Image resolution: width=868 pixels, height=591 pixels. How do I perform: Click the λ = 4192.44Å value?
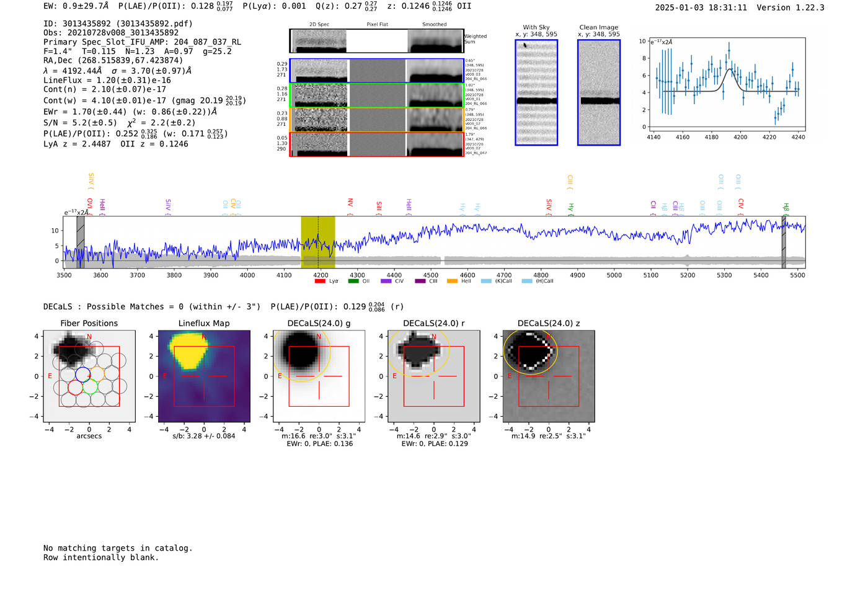coord(73,71)
